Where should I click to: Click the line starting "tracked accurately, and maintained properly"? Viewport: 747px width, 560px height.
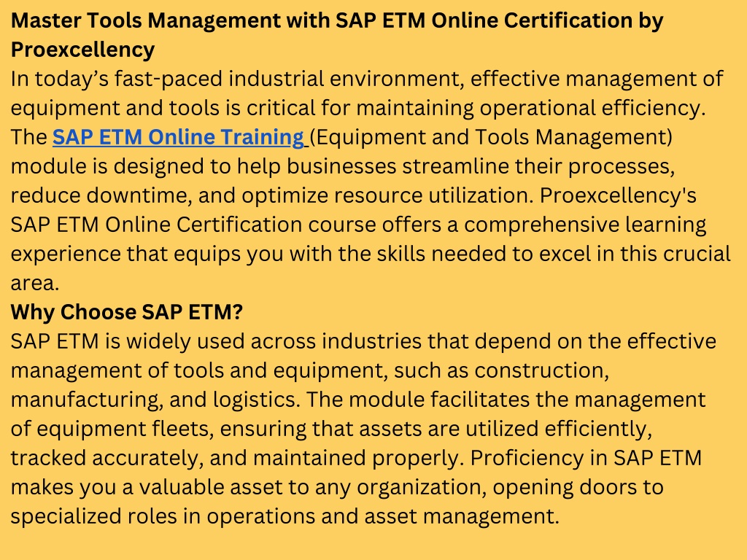[x=356, y=458]
